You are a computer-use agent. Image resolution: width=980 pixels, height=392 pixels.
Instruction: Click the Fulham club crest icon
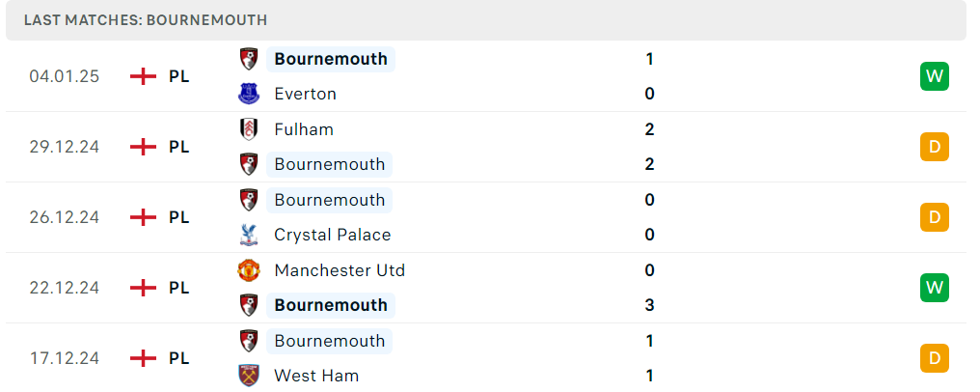[249, 129]
